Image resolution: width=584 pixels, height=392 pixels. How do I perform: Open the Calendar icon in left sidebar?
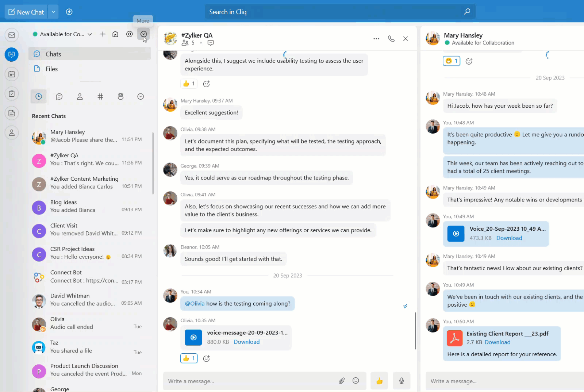point(12,74)
